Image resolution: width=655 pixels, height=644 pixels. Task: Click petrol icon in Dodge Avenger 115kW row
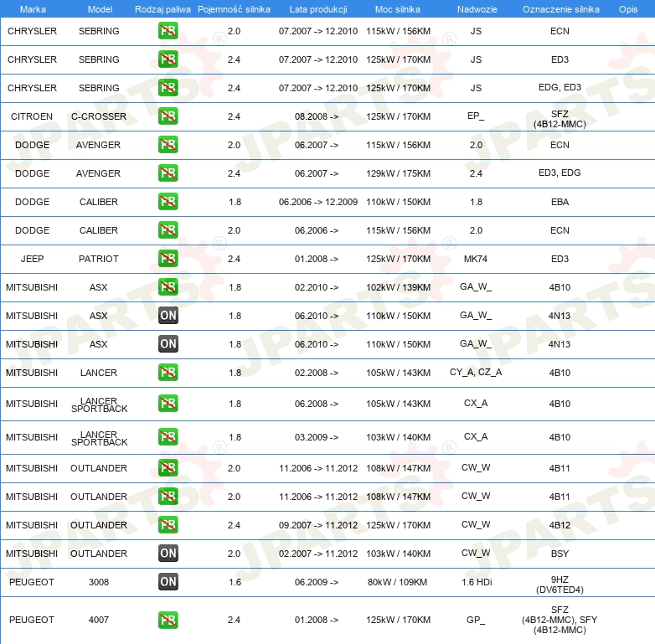pyautogui.click(x=168, y=145)
